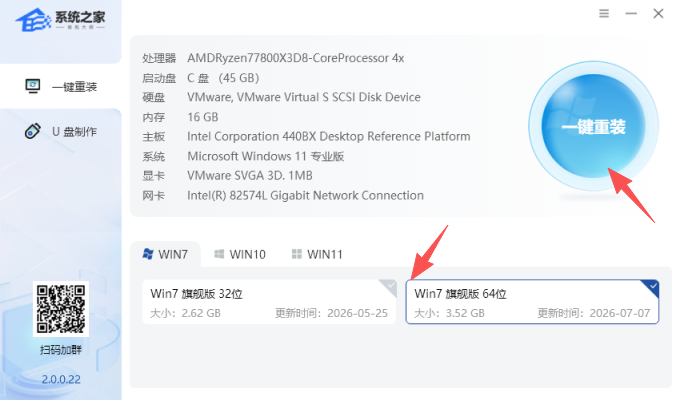Switch to the WIN11 tab
Viewport: 679px width, 400px height.
click(317, 254)
